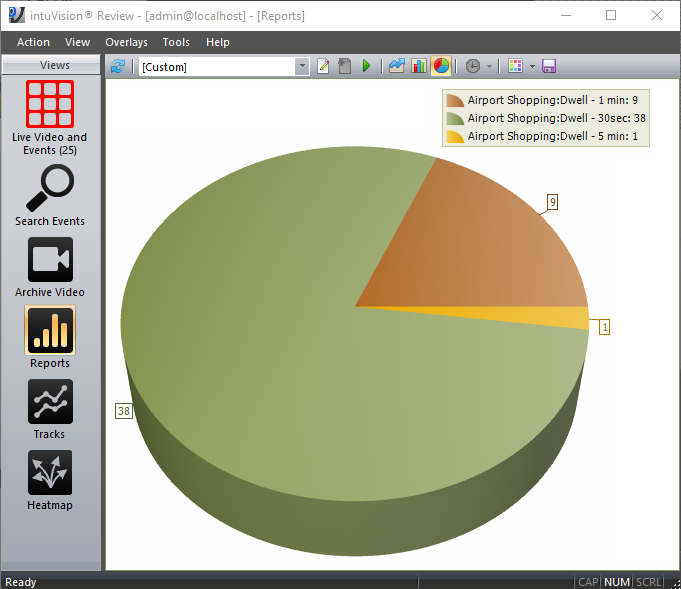Open Live Video and Events view
681x589 pixels.
coord(50,118)
